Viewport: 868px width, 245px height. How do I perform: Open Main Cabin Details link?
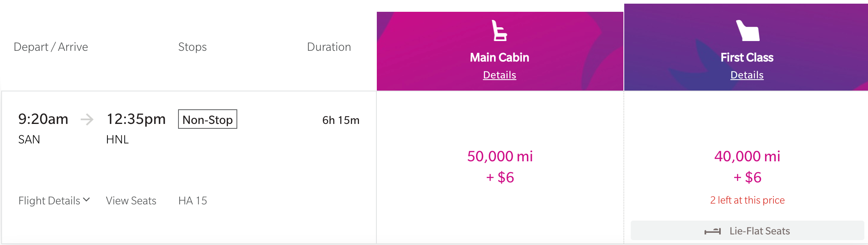[x=499, y=75]
